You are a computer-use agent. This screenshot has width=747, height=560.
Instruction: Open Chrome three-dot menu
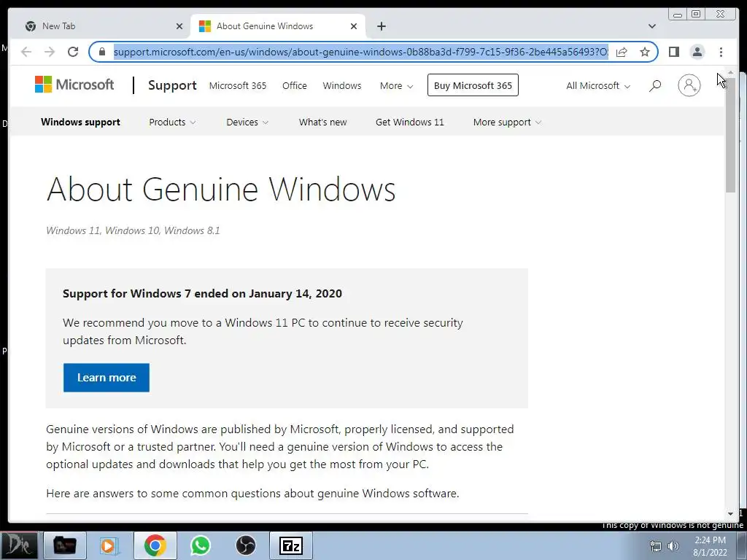[721, 52]
